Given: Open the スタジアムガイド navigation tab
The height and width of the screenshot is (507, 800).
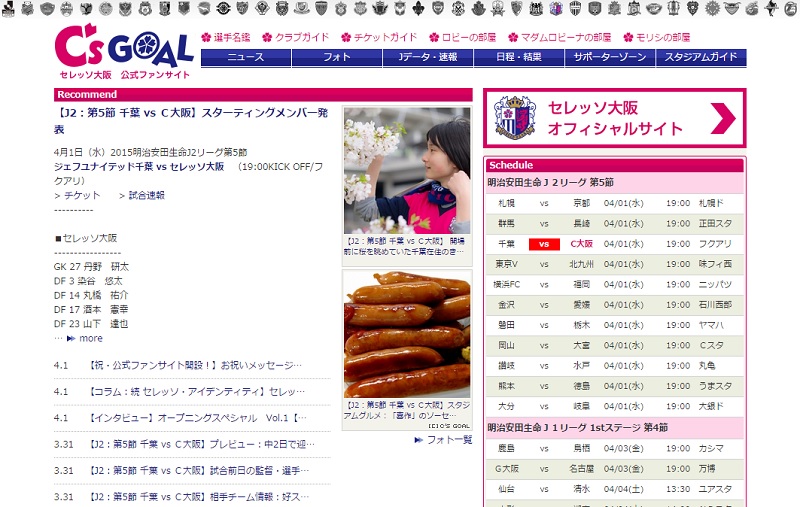Looking at the screenshot, I should (x=701, y=58).
